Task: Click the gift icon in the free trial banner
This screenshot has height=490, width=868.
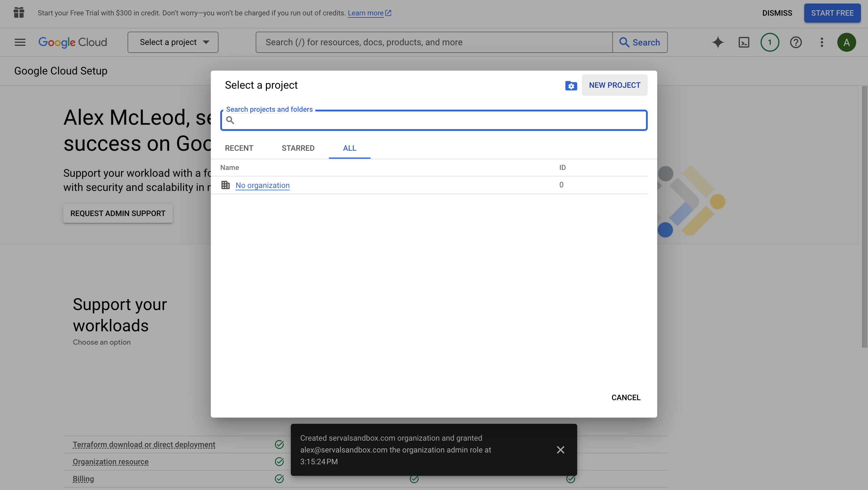Action: tap(19, 13)
